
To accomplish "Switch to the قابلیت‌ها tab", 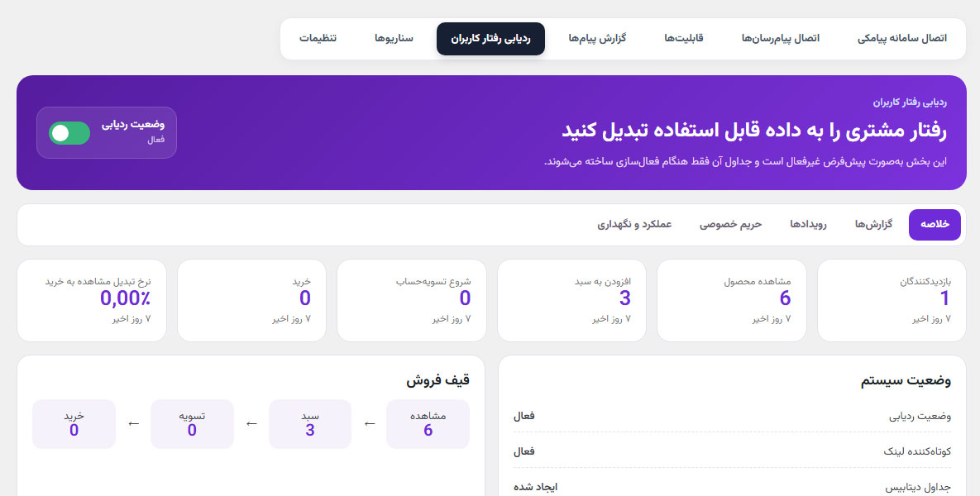I will [x=683, y=38].
